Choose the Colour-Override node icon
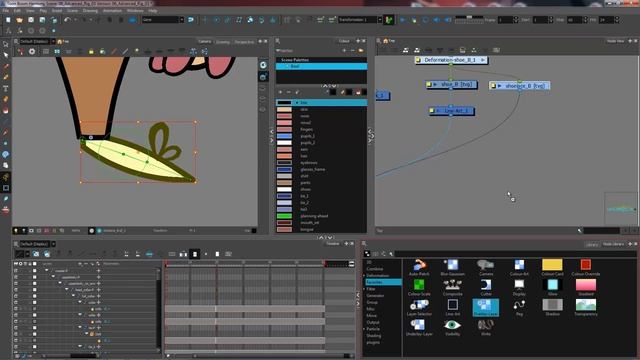The height and width of the screenshot is (360, 640). click(586, 265)
